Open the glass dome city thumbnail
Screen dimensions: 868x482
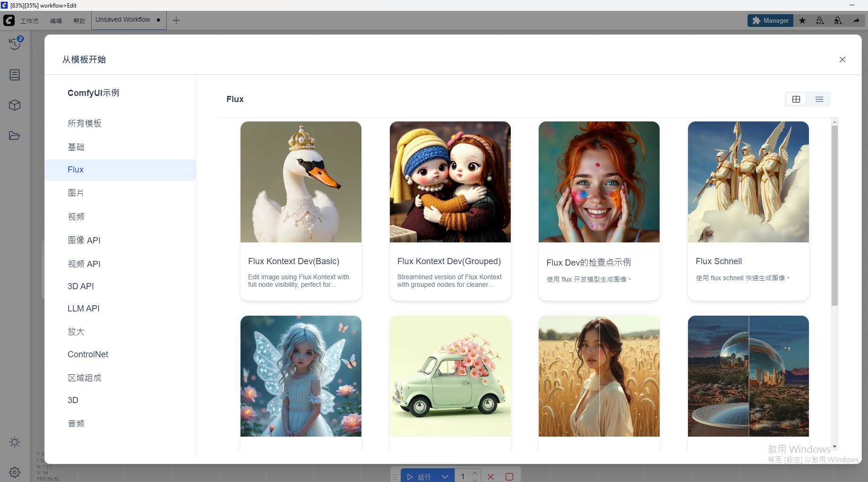[x=748, y=376]
